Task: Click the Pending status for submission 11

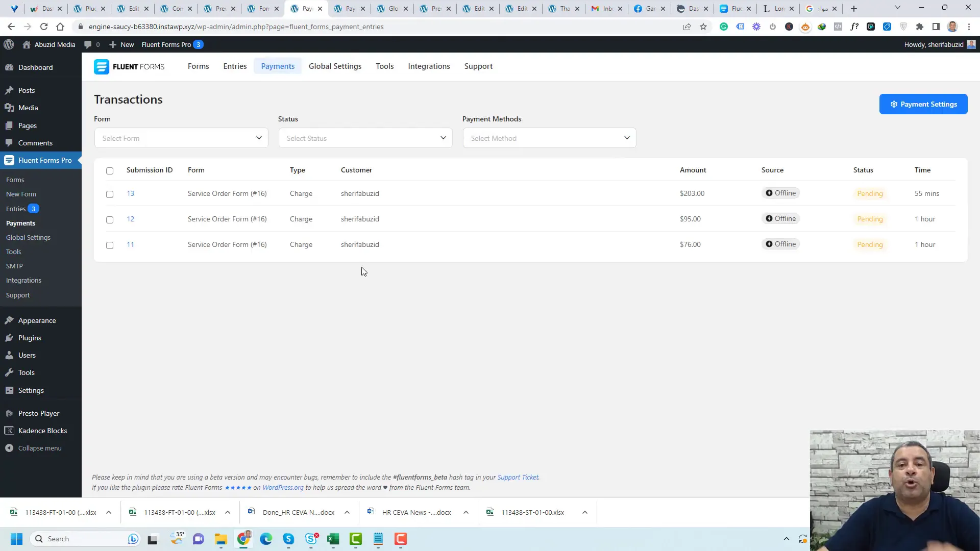Action: coord(870,244)
